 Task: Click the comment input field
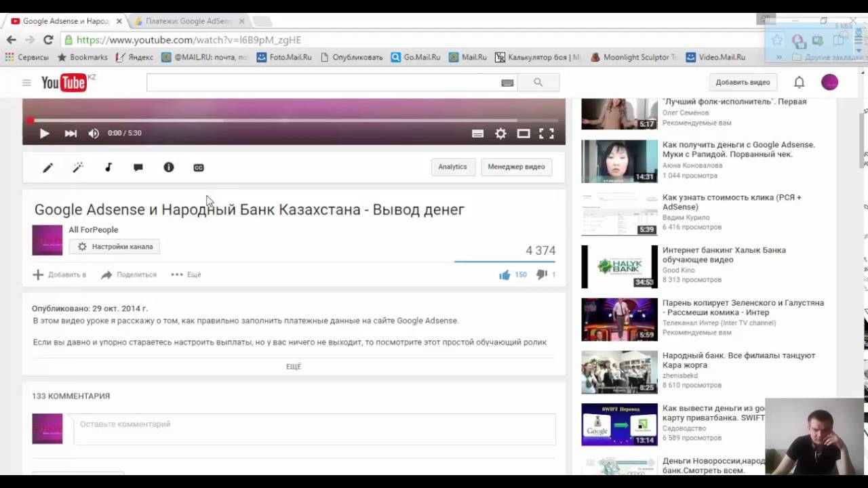(314, 429)
